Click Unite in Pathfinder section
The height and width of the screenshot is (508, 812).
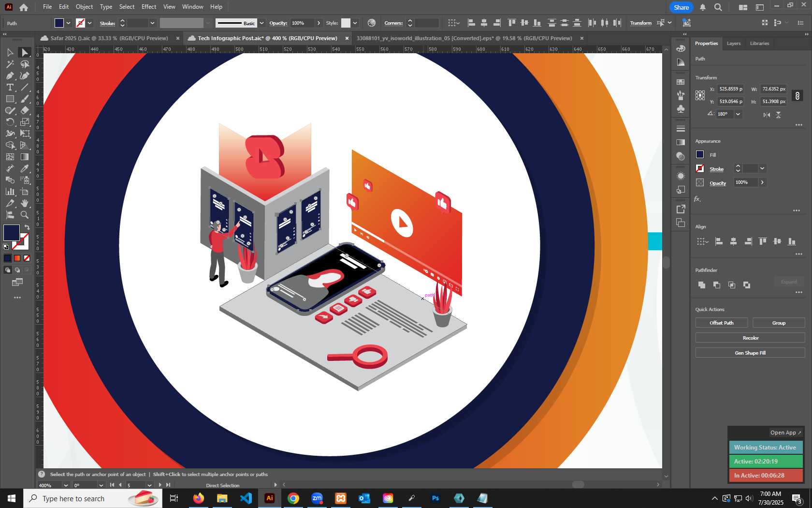(701, 285)
